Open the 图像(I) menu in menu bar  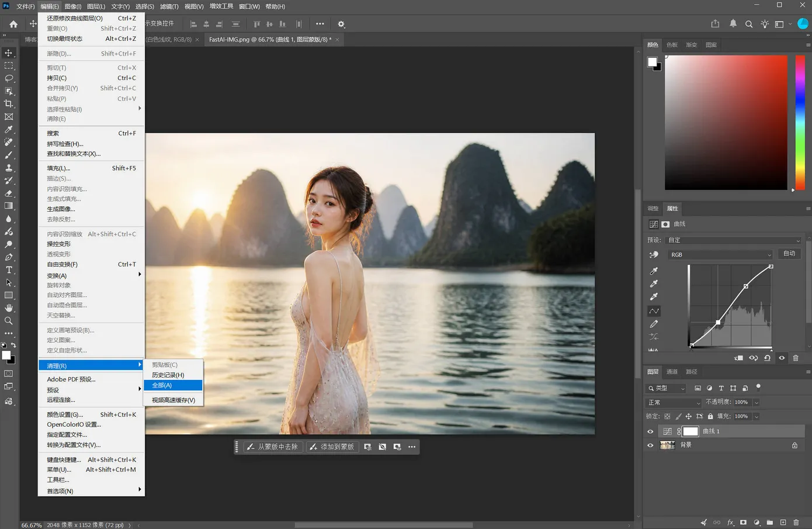tap(73, 6)
